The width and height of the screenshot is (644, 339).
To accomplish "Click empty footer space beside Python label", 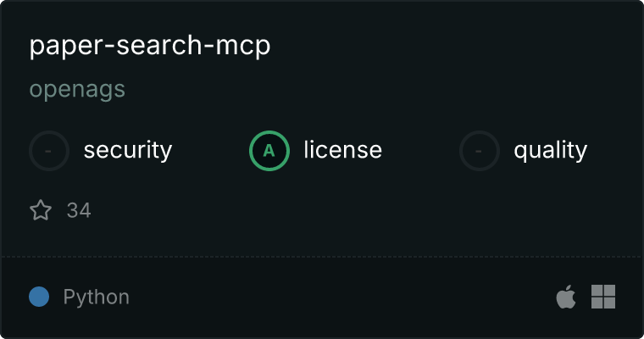I will [x=341, y=297].
